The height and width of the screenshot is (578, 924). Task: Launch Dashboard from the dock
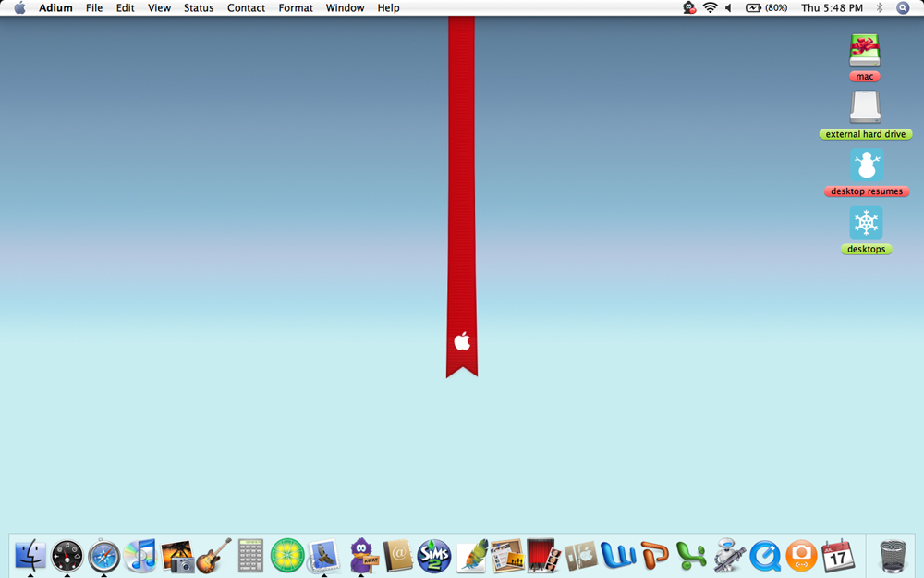click(x=67, y=556)
